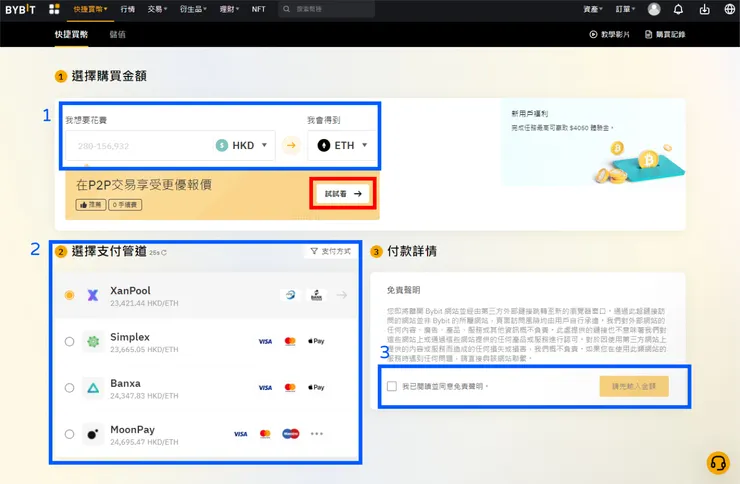Click the 教學影片 play icon
The width and height of the screenshot is (740, 484).
point(593,34)
